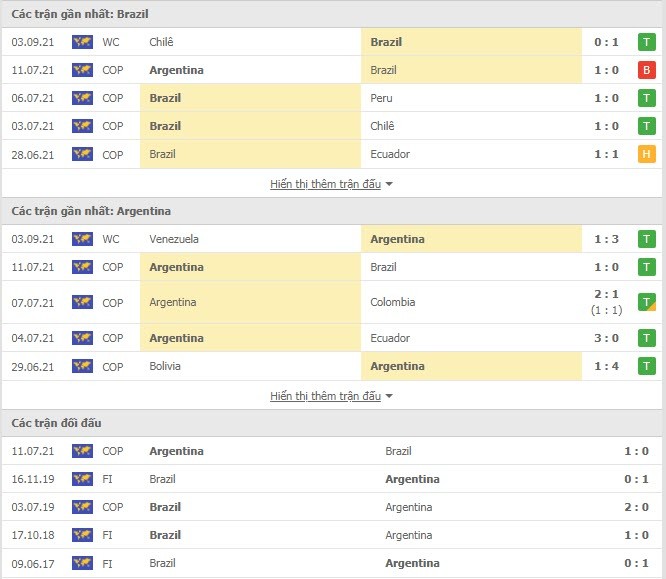Viewport: 666px width, 579px height.
Task: Click the flag icon on 09.06.17 FI row
Action: pos(82,563)
